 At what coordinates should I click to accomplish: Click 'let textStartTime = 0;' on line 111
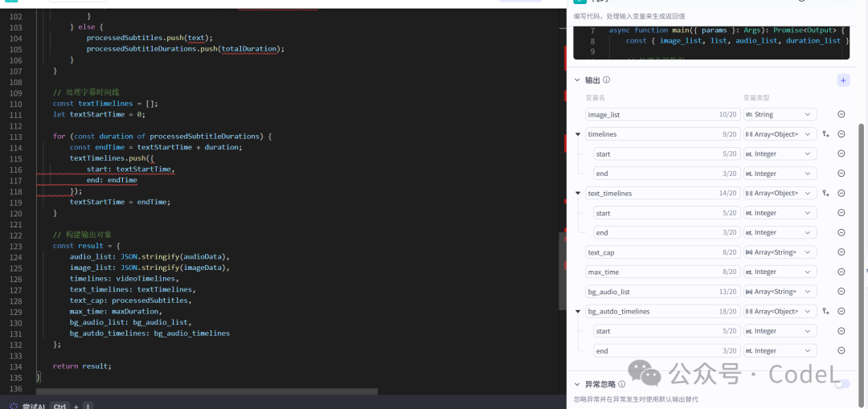[99, 115]
